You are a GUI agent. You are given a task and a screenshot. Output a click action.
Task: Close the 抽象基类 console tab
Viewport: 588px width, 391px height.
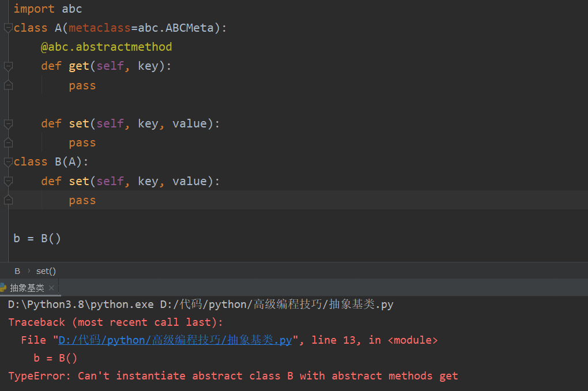point(50,287)
